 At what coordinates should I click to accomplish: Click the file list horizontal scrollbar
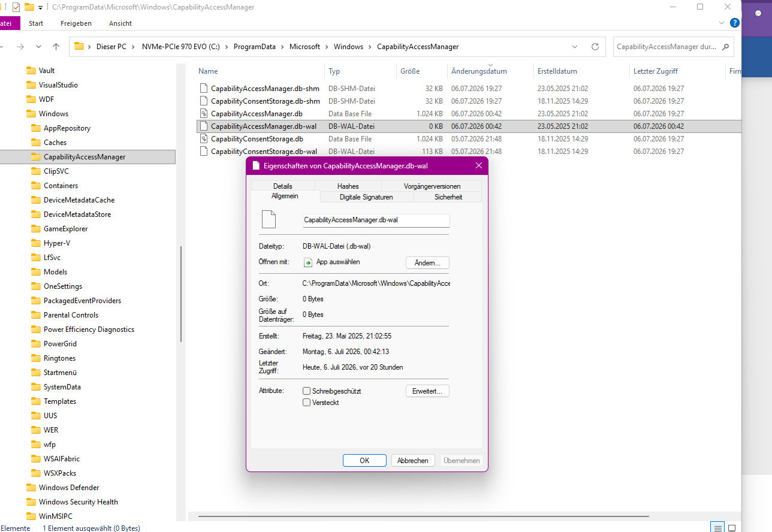423,516
